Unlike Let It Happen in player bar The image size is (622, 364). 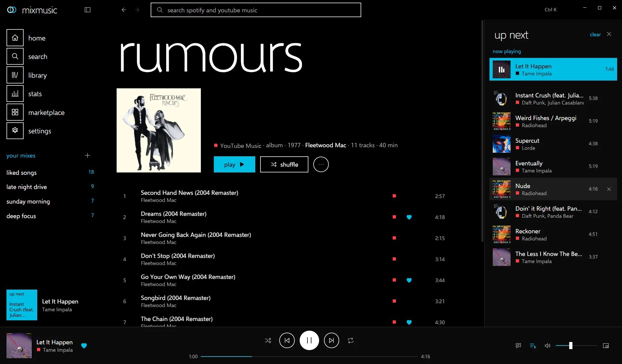click(84, 346)
